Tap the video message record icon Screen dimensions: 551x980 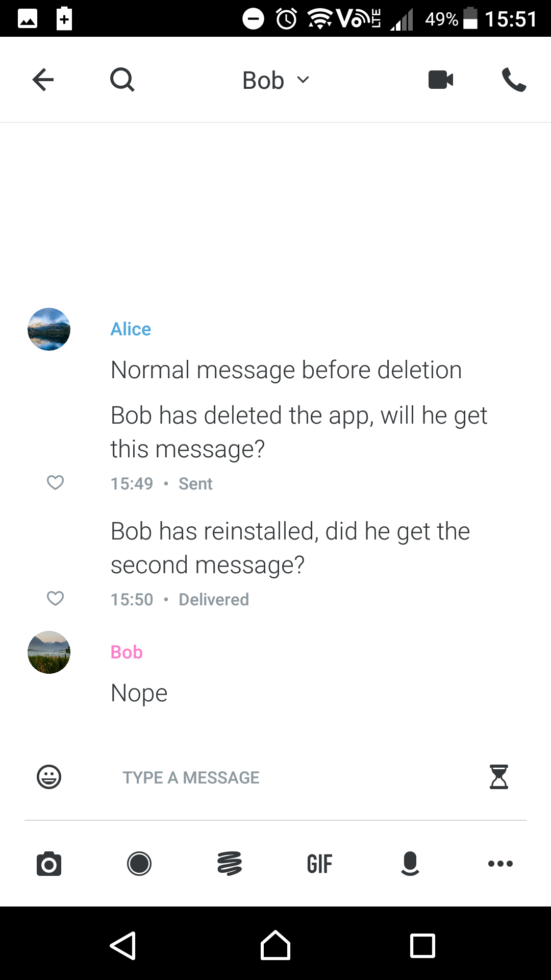[x=139, y=864]
